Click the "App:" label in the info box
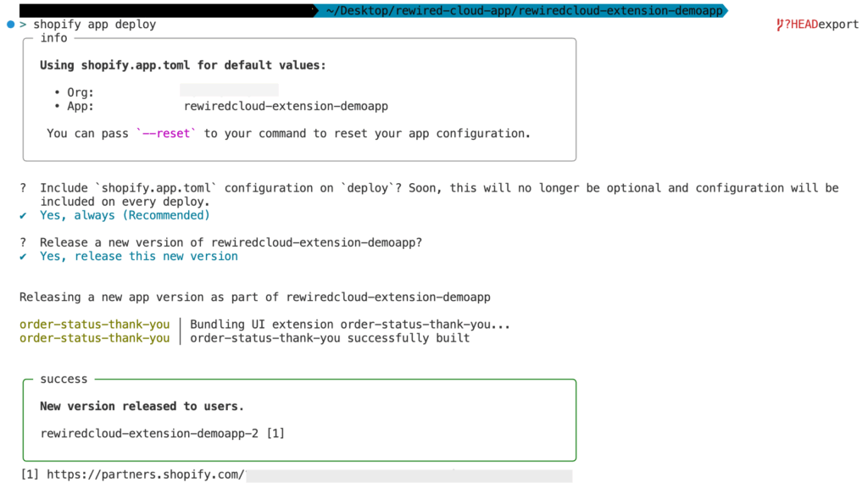This screenshot has width=868, height=494. pyautogui.click(x=81, y=106)
